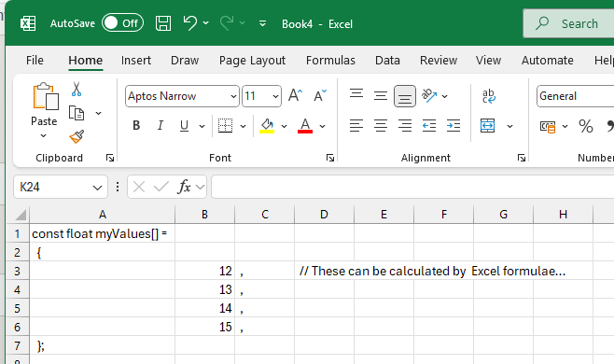Viewport: 614px width, 364px height.
Task: Expand the Orientation dropdown arrow
Action: [x=444, y=96]
